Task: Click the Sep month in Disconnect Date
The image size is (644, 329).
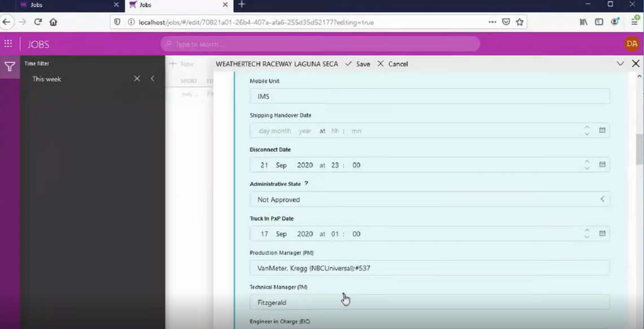Action: [x=281, y=165]
